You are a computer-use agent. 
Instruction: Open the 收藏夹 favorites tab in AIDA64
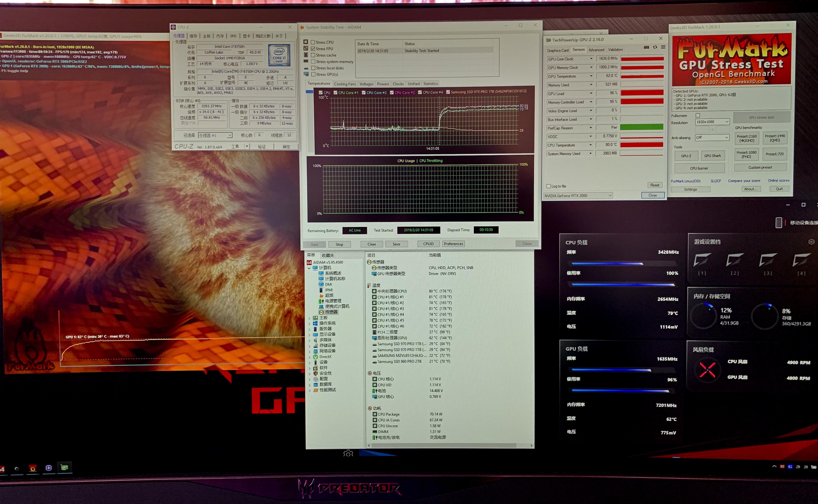(327, 255)
